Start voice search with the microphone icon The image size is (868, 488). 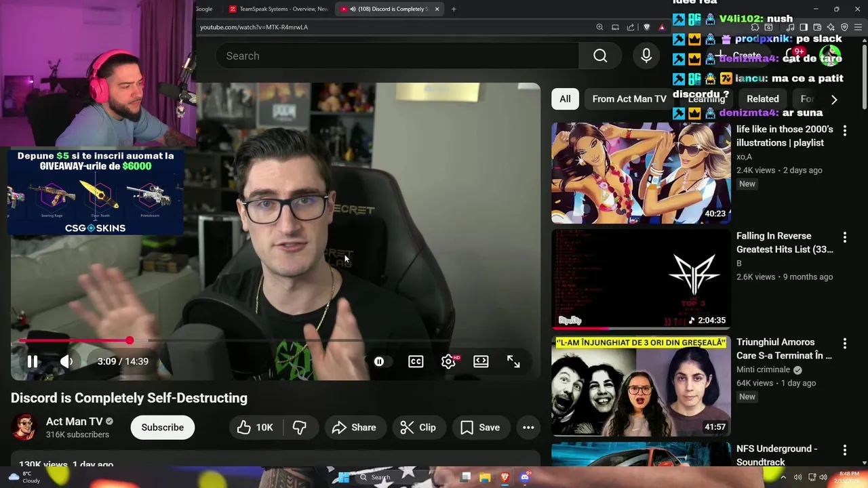[x=646, y=56]
